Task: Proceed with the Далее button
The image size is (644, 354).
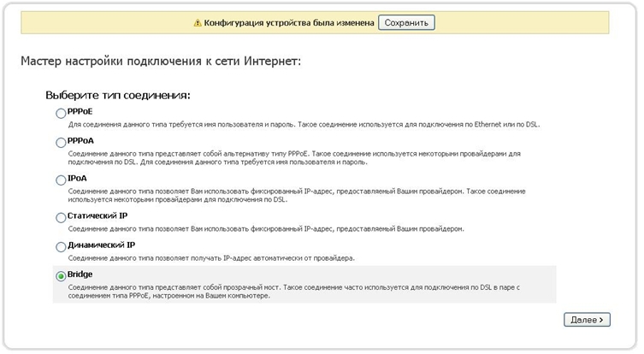Action: 586,319
